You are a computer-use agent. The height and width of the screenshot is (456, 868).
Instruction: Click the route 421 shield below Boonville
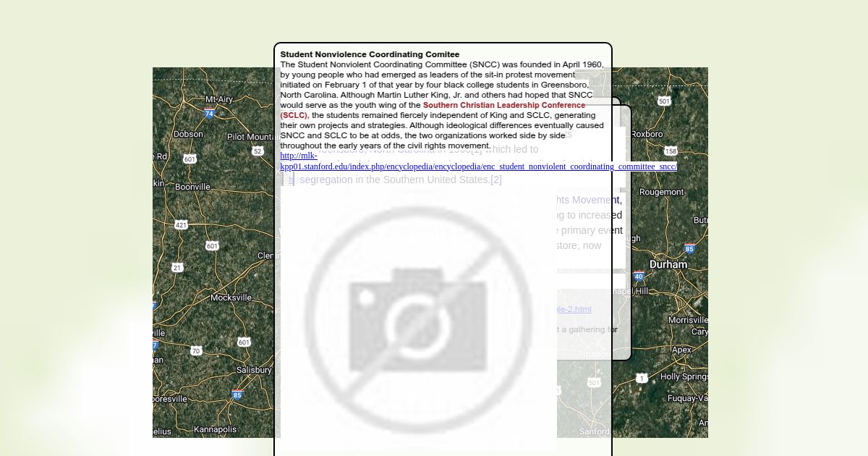(x=181, y=224)
